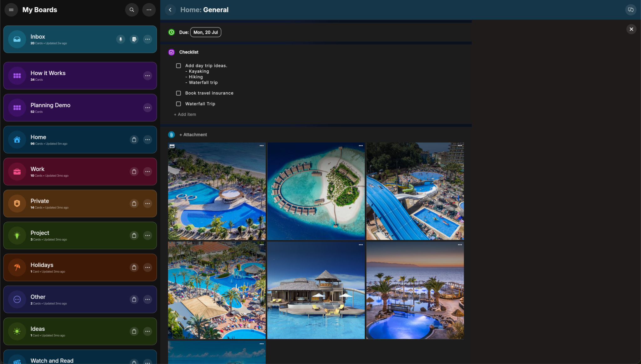Tick the Waterfall Trip checklist item
Viewport: 641px width, 364px height.
click(x=178, y=104)
